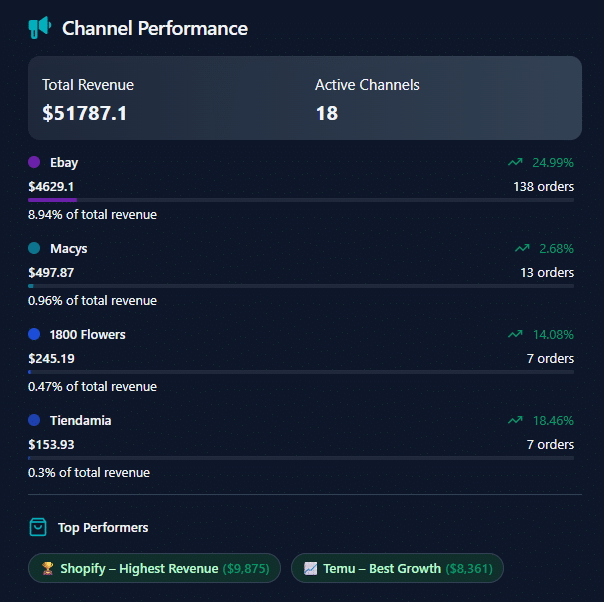
Task: Click the Tiendamia 7 orders count
Action: click(550, 444)
